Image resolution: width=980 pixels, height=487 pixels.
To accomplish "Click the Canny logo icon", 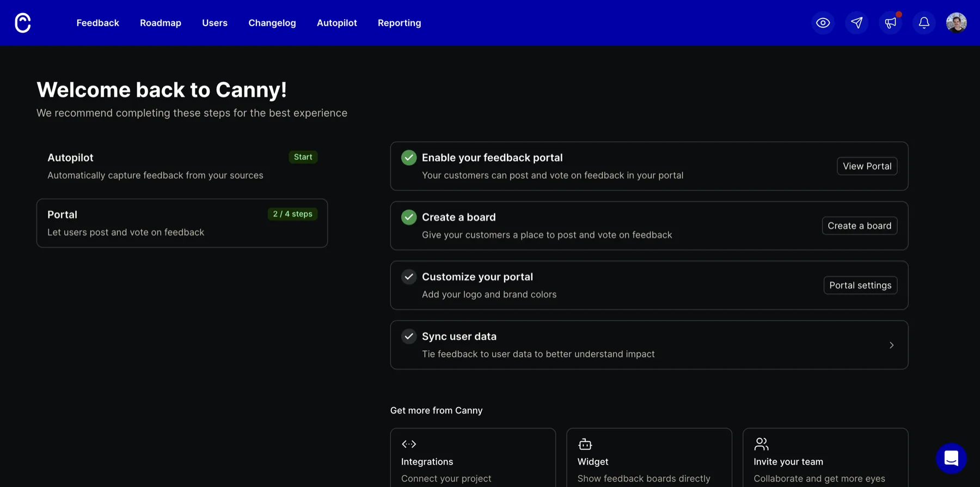I will click(x=23, y=23).
